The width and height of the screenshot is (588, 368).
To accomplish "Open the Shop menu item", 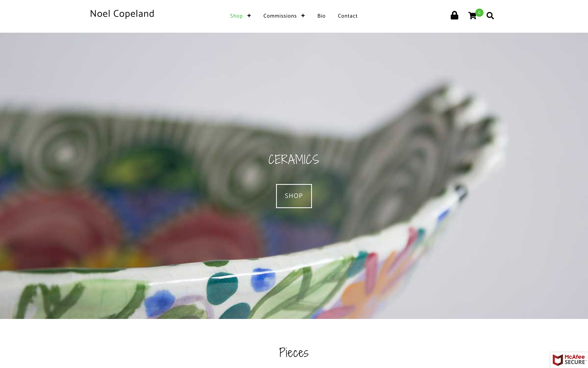I will tap(236, 16).
